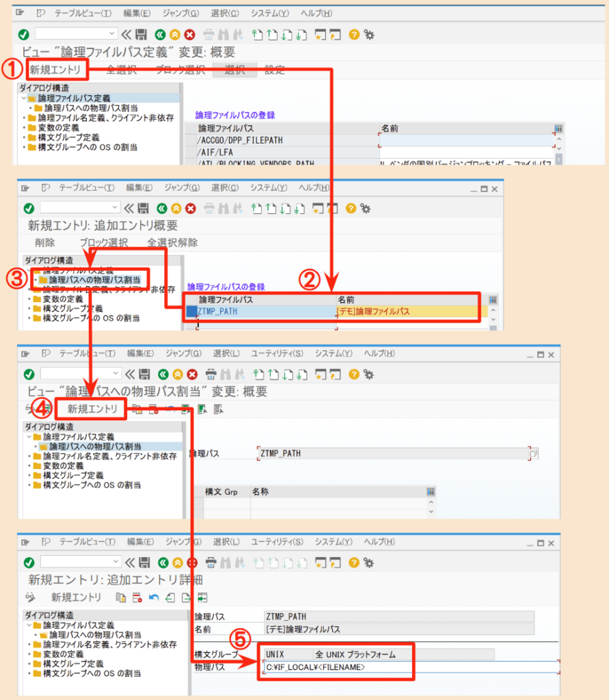
Task: Select 変数の定義 tree node in the top window
Action: 59,128
